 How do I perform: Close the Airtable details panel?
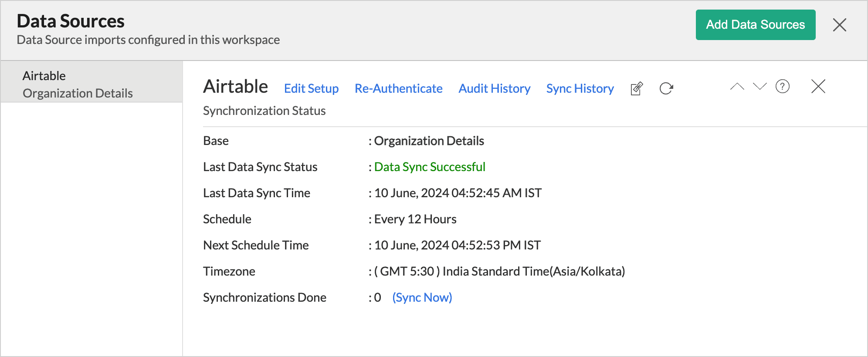click(x=818, y=86)
